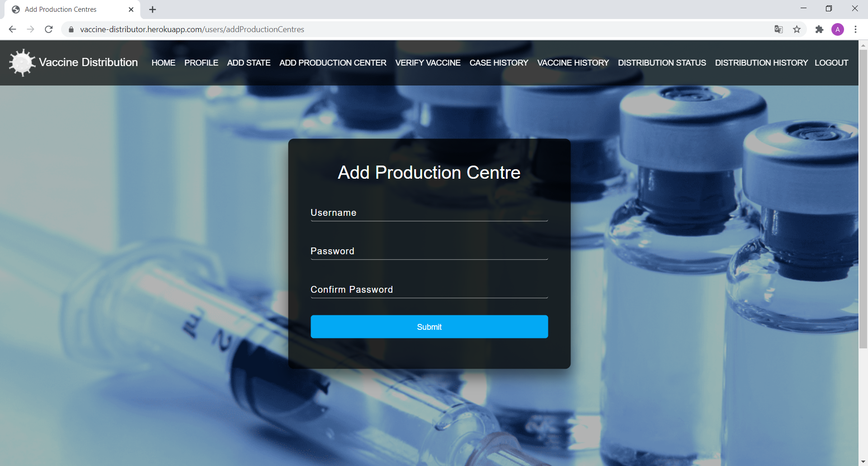The width and height of the screenshot is (868, 466).
Task: Open the VACCINE HISTORY menu item
Action: tap(573, 63)
